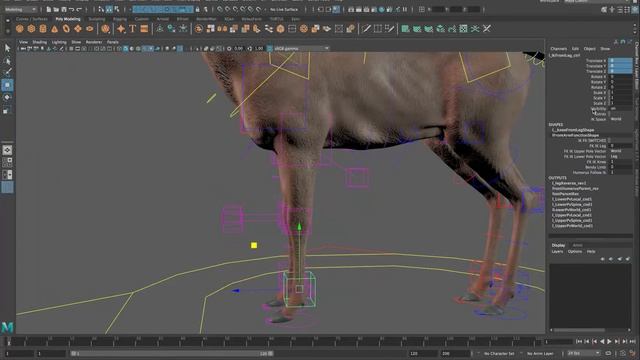Image resolution: width=640 pixels, height=360 pixels.
Task: Click the crossed-tools icon ending the shelf
Action: pyautogui.click(x=487, y=29)
